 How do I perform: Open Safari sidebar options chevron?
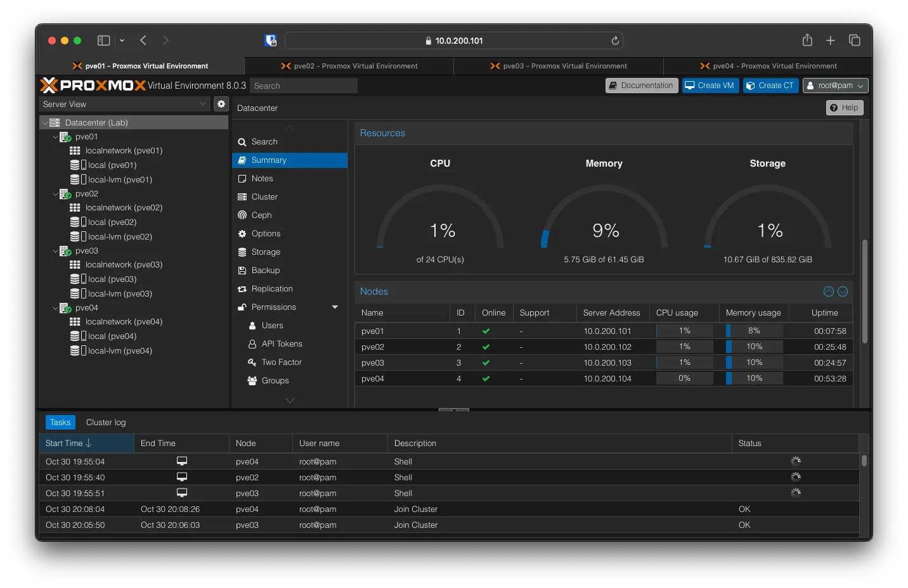click(122, 41)
